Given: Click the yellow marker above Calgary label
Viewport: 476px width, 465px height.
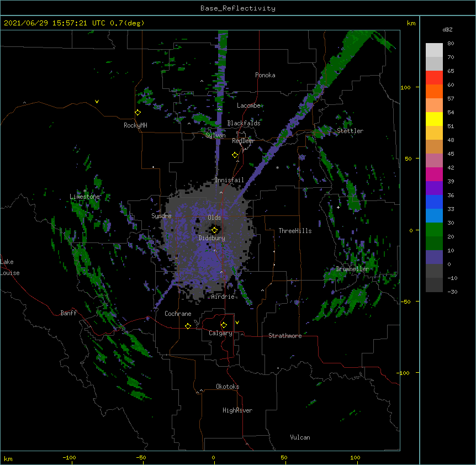Looking at the screenshot, I should [x=224, y=325].
